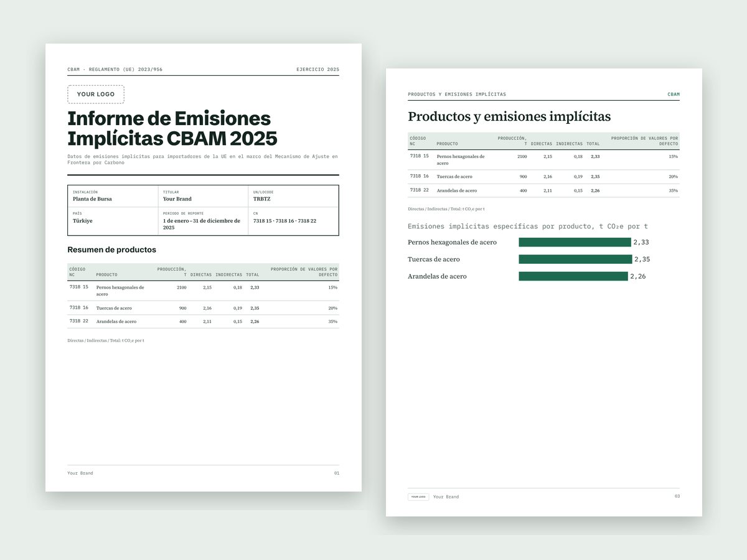Click 'Pernos hexagonales de acero' in cover page table
747x560 pixels.
point(120,291)
